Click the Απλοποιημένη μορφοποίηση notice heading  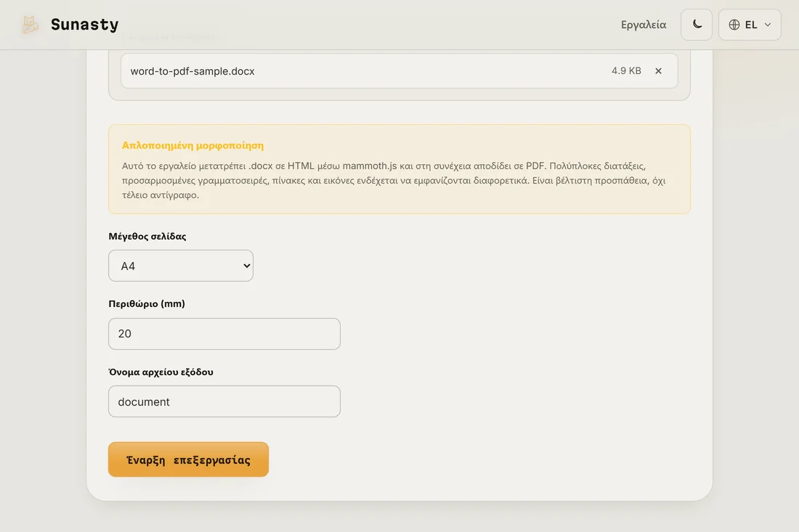(192, 146)
